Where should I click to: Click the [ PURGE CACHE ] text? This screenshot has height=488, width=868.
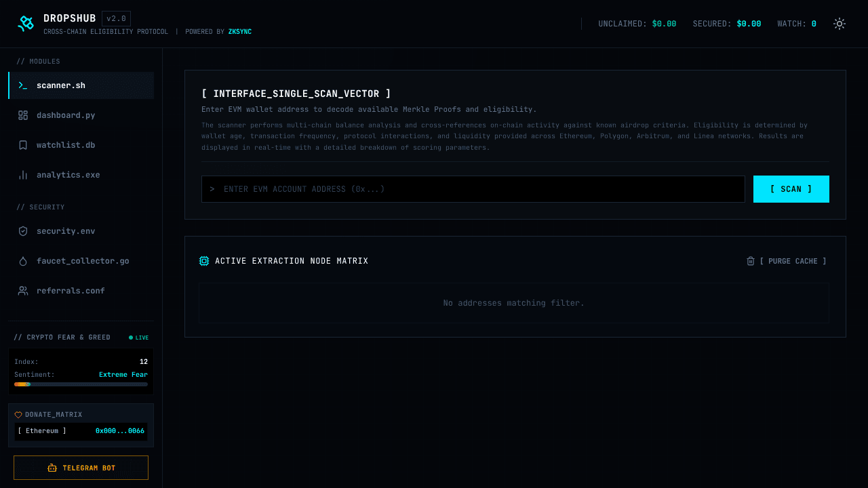(x=793, y=261)
